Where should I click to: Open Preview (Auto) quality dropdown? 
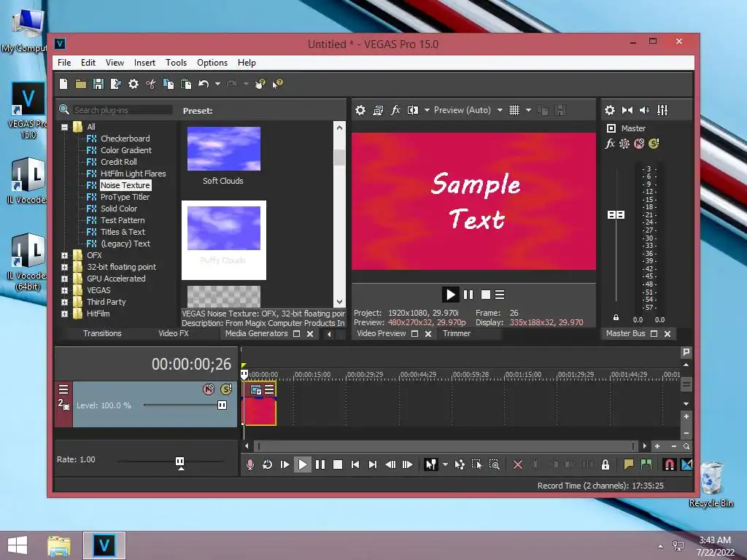click(x=468, y=111)
